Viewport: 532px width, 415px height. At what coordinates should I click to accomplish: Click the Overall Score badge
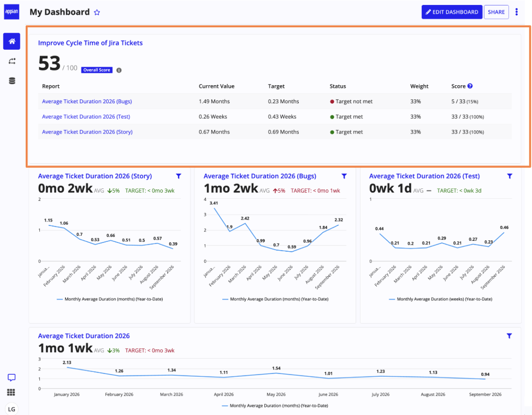point(97,70)
